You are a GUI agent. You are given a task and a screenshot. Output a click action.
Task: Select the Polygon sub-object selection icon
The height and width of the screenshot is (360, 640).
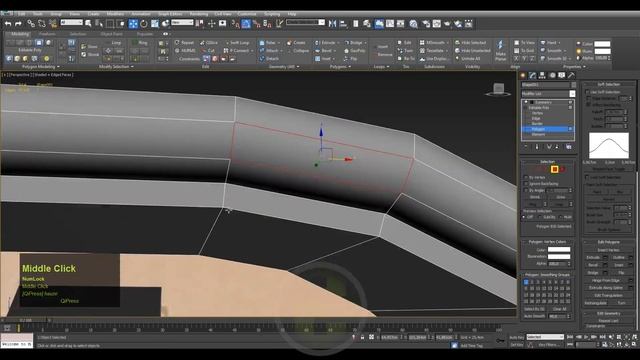pyautogui.click(x=554, y=169)
